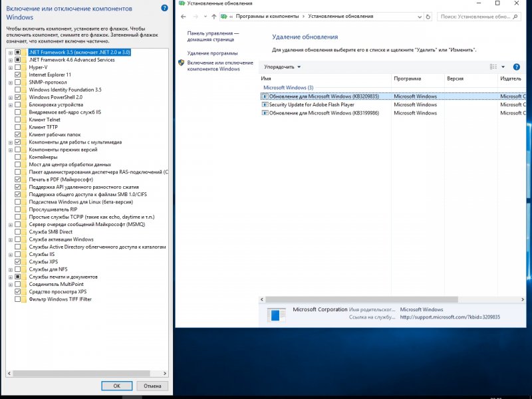Open the view options dropdown arrow

[503, 67]
